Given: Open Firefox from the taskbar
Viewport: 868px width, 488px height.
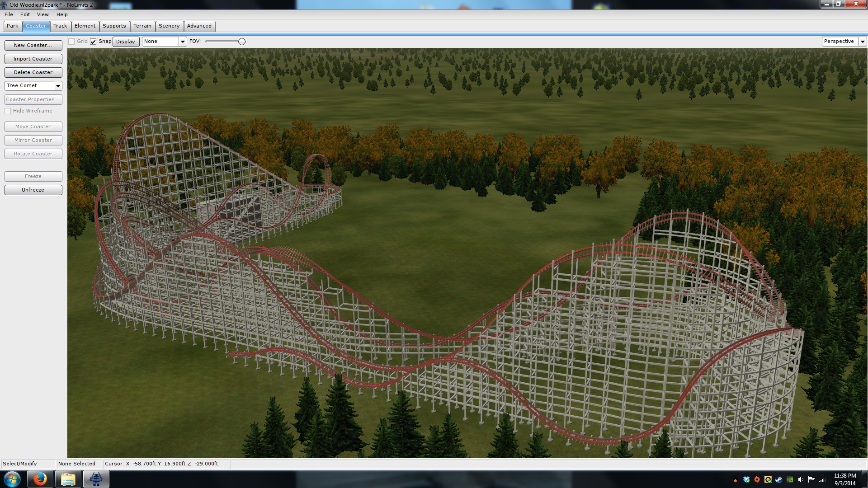Looking at the screenshot, I should (40, 479).
